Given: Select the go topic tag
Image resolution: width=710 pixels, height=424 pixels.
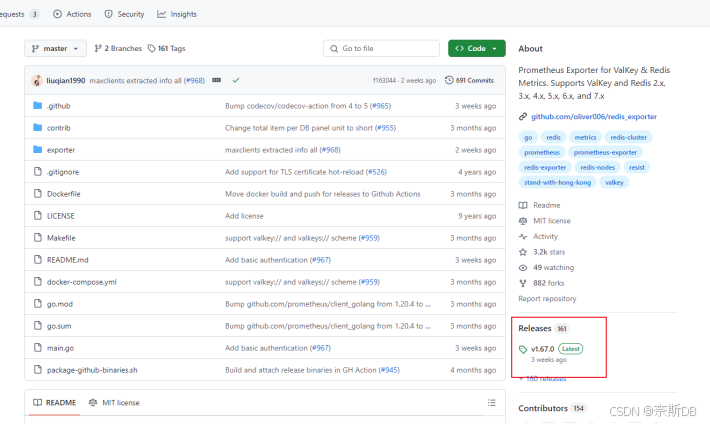Looking at the screenshot, I should pyautogui.click(x=528, y=137).
